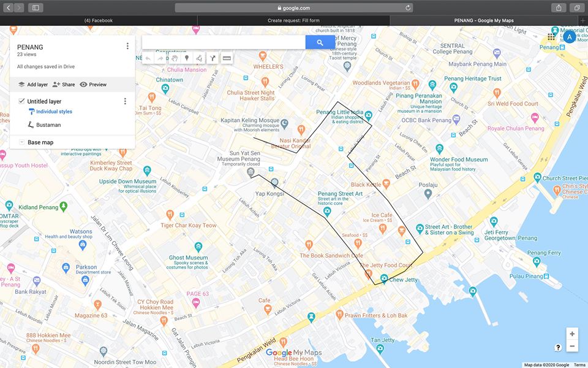This screenshot has height=368, width=588.
Task: Select the Penang Street Art camera marker
Action: [327, 212]
